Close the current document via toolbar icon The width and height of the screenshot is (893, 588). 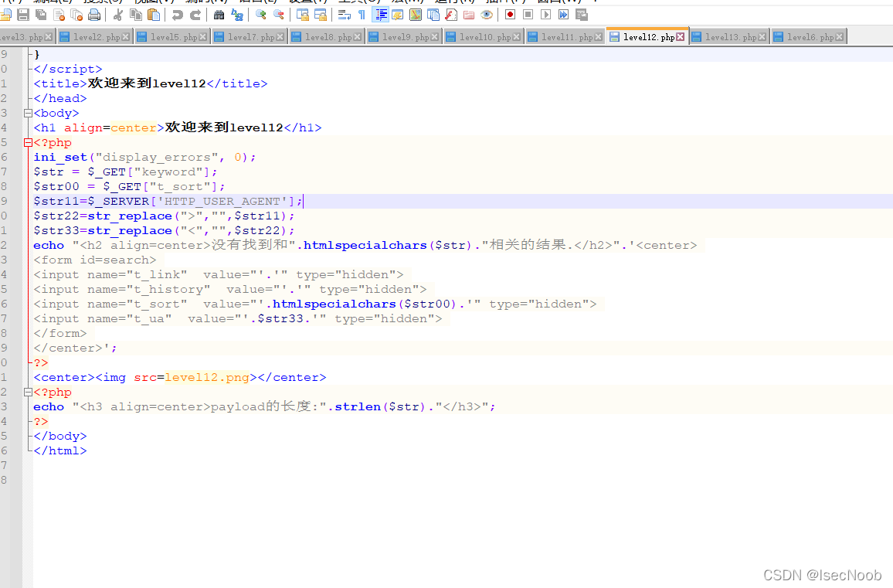(59, 14)
